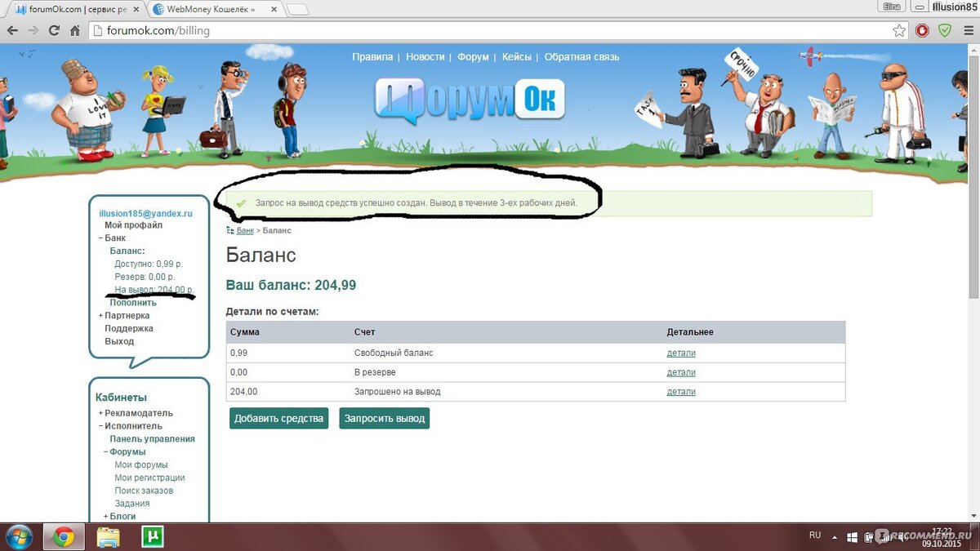Focus the forumok.com/billing address bar
The image size is (980, 551).
coord(490,31)
